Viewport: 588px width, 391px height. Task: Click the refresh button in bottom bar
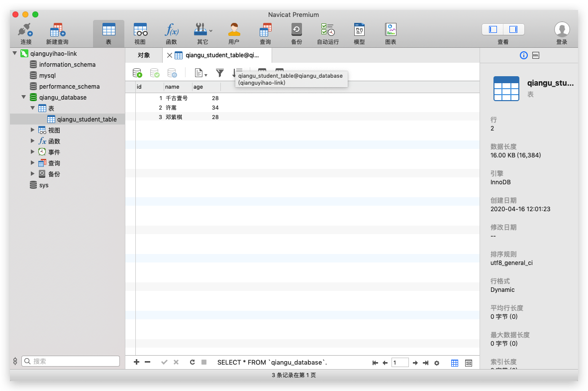point(192,363)
